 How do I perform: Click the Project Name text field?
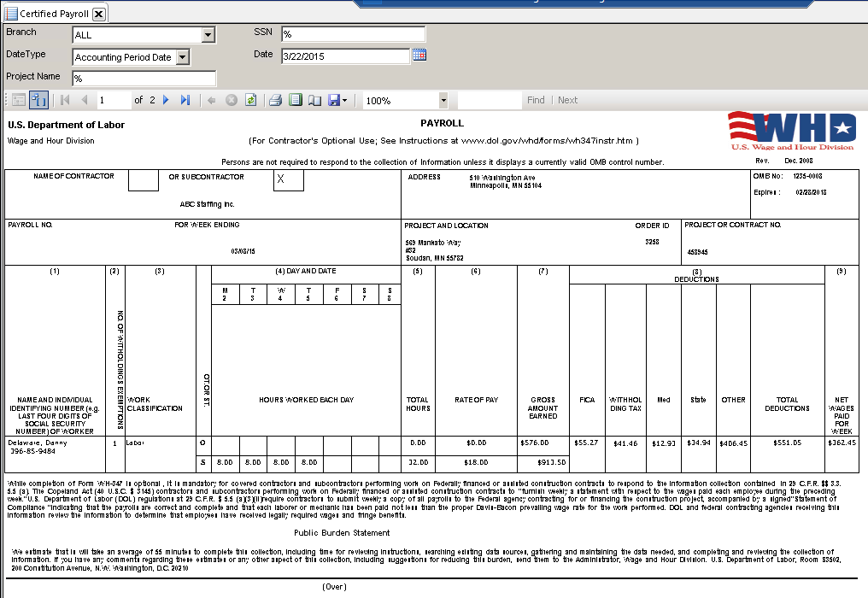[144, 79]
